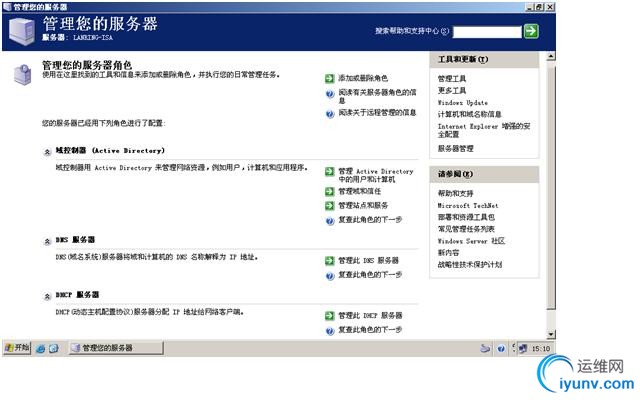
Task: Click the server roles icon beside 管理您的服务器角色
Action: 23,75
